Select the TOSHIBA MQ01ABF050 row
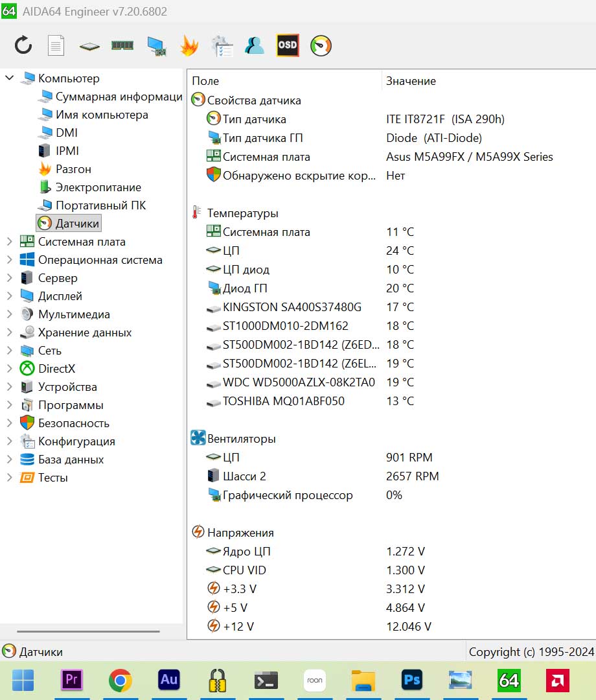Image resolution: width=596 pixels, height=700 pixels. pyautogui.click(x=391, y=401)
